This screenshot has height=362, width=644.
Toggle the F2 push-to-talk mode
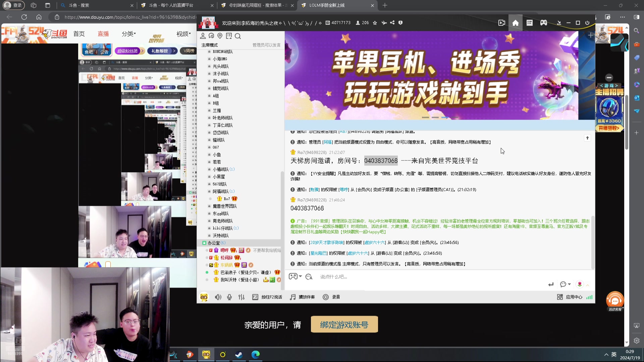pyautogui.click(x=267, y=297)
